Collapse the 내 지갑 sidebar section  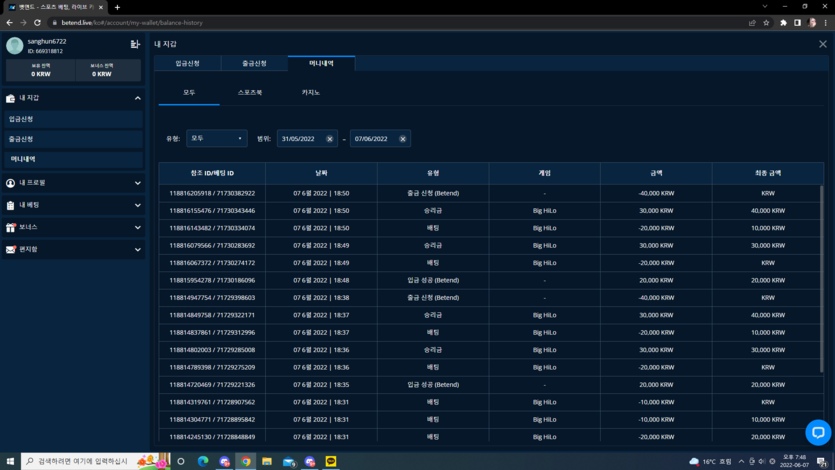tap(137, 98)
